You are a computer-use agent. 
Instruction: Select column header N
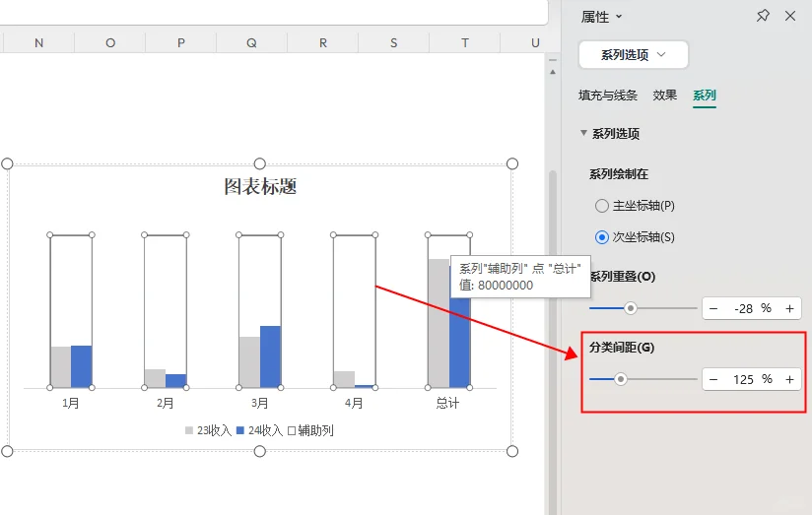[x=38, y=43]
